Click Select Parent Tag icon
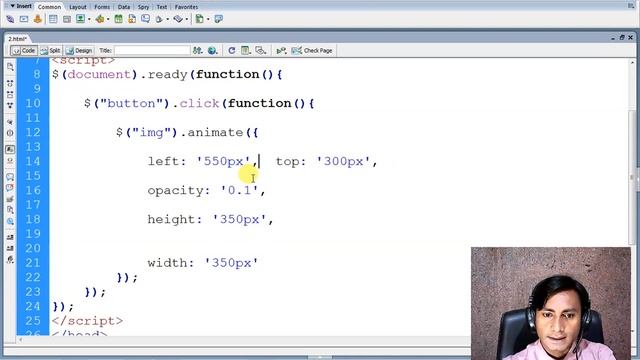 coord(10,122)
